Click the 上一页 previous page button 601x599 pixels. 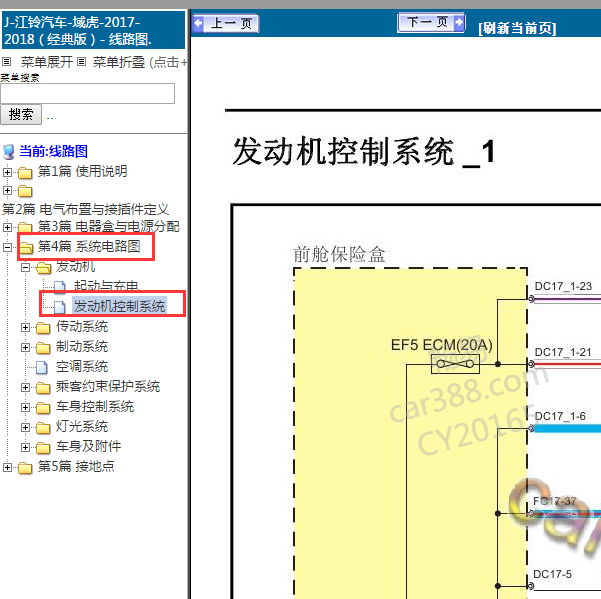[x=226, y=23]
